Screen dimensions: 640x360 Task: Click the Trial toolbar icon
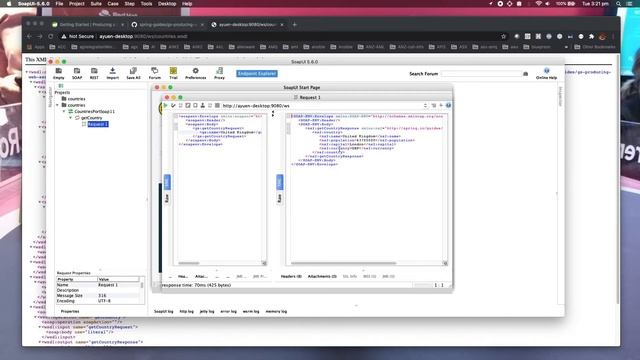[173, 73]
